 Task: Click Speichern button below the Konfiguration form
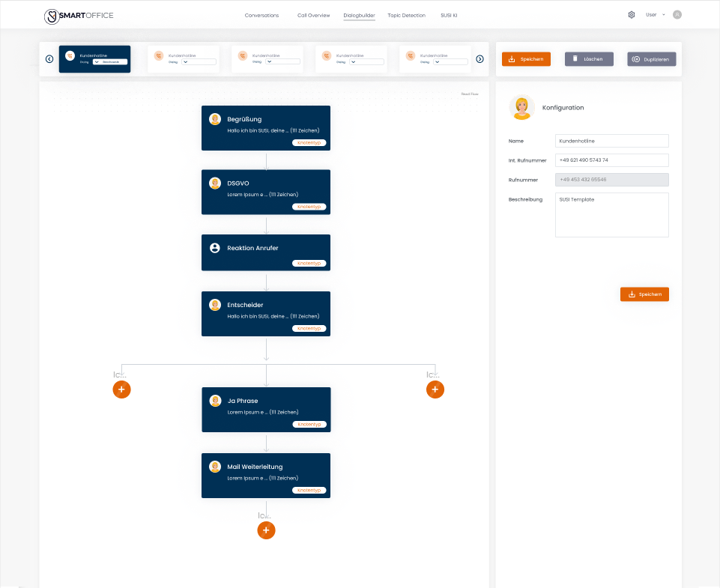644,294
